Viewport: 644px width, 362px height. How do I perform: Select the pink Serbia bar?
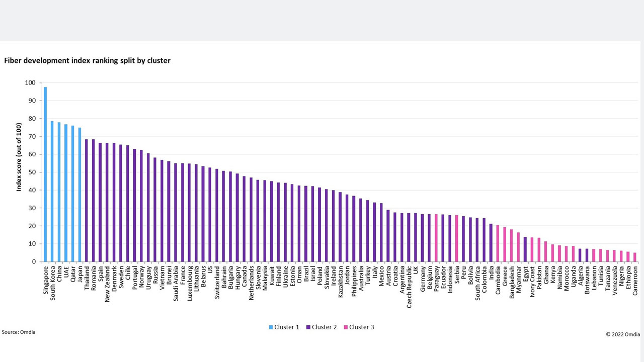[456, 238]
